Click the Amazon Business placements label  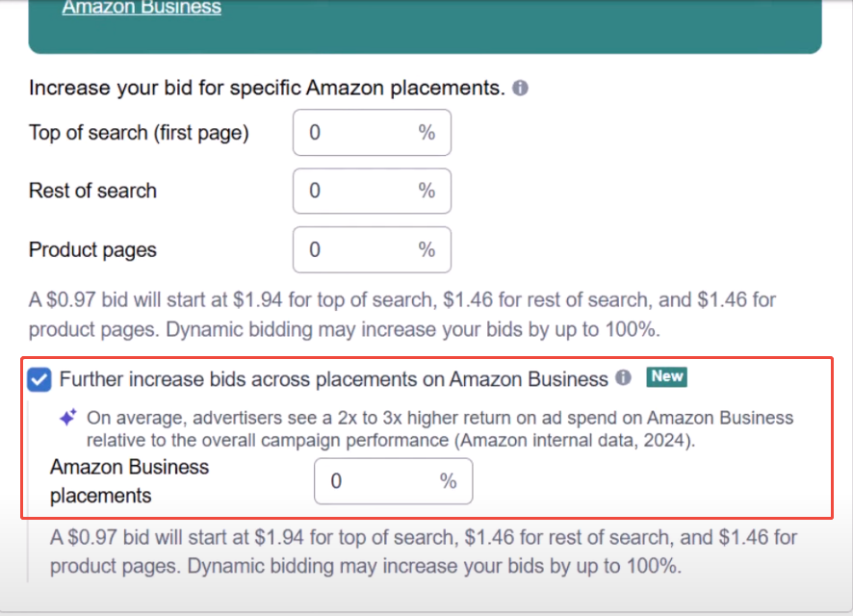click(x=129, y=481)
